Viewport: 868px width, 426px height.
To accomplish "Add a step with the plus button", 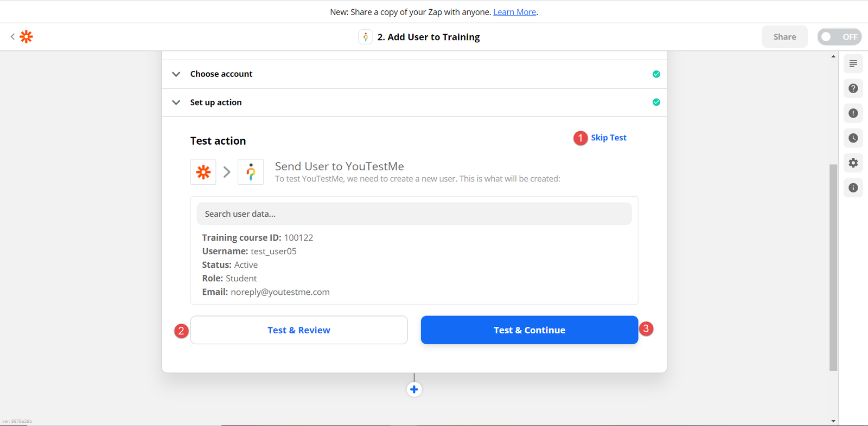I will tap(414, 389).
